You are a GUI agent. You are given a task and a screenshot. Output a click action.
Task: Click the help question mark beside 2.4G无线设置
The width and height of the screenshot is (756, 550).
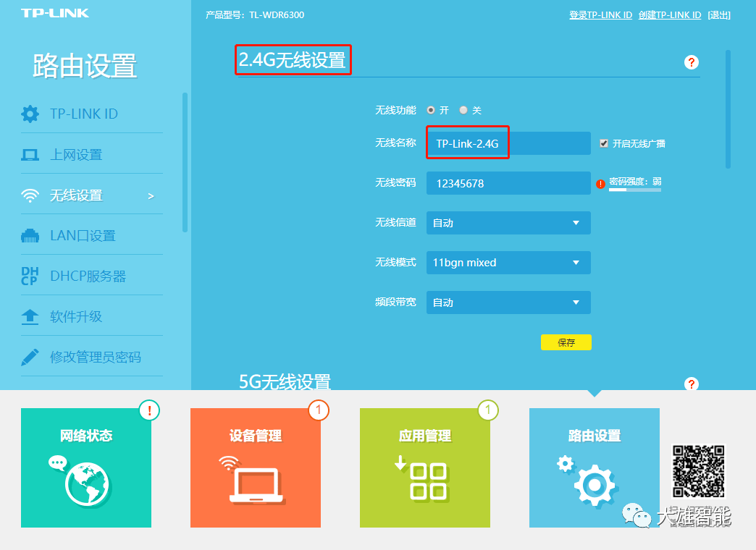[692, 62]
